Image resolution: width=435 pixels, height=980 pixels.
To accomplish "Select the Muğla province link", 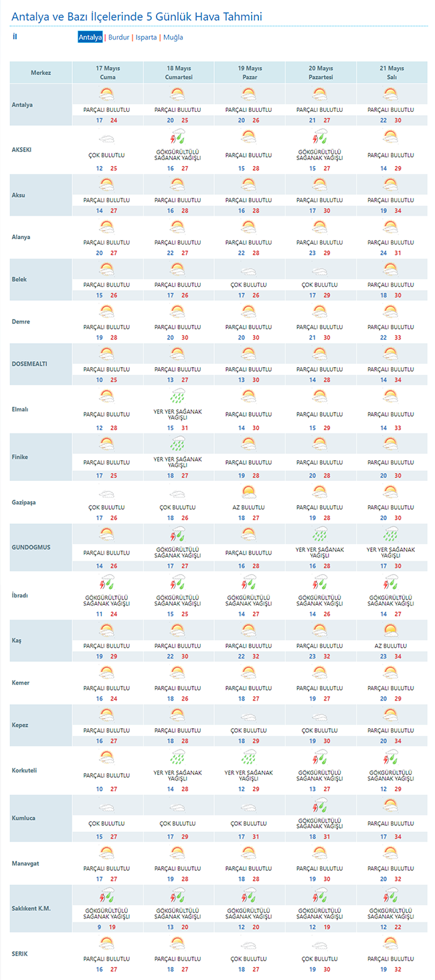I will 173,38.
